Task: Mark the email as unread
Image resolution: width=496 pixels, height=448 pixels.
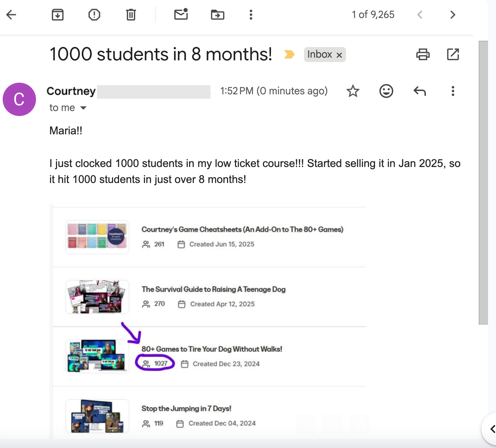Action: click(181, 14)
